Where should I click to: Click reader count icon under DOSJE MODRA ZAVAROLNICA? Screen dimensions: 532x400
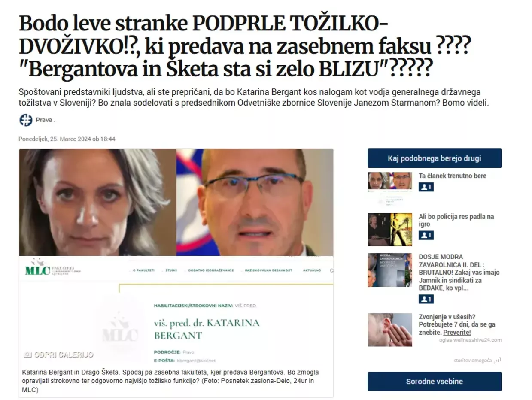tap(426, 299)
